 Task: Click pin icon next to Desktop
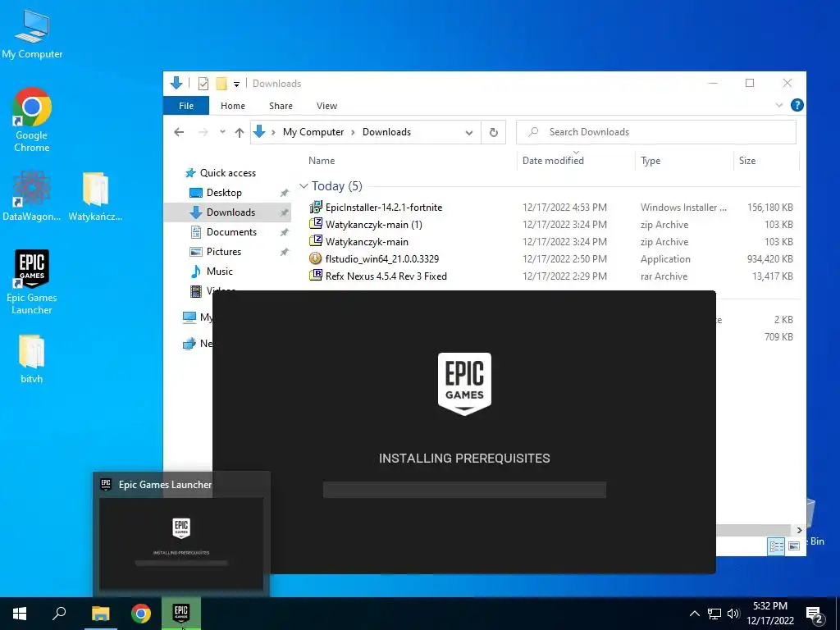pos(285,193)
